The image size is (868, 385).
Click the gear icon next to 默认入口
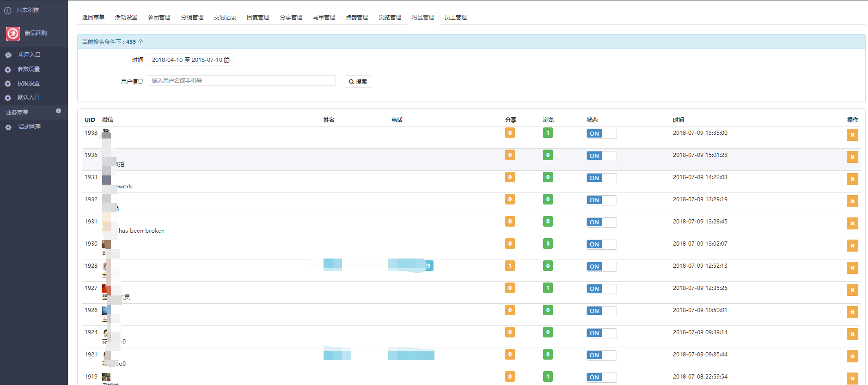tap(8, 98)
